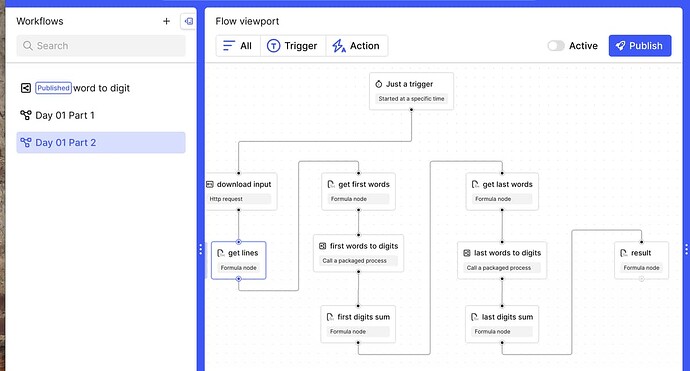The image size is (690, 371).
Task: Click the left panel resize handle dots
Action: click(201, 250)
